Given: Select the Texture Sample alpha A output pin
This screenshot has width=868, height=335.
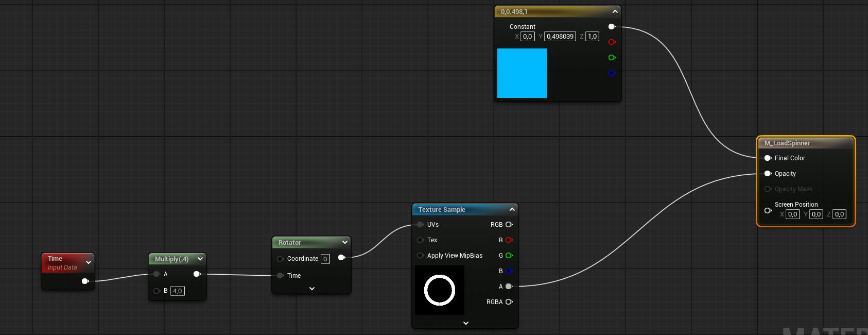Looking at the screenshot, I should (509, 287).
